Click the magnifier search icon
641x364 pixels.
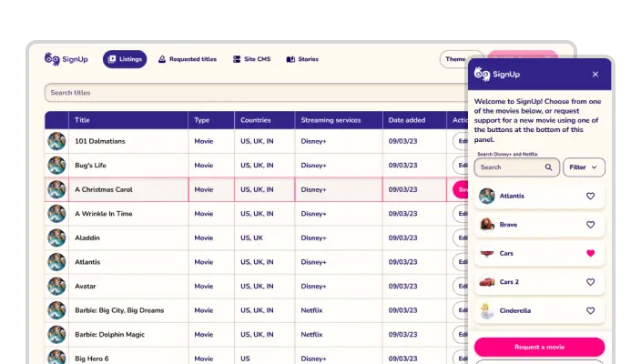pos(549,167)
